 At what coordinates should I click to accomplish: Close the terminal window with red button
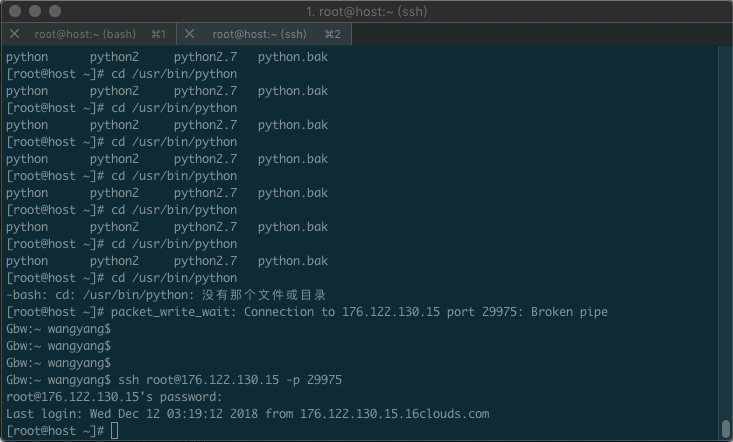coord(13,11)
